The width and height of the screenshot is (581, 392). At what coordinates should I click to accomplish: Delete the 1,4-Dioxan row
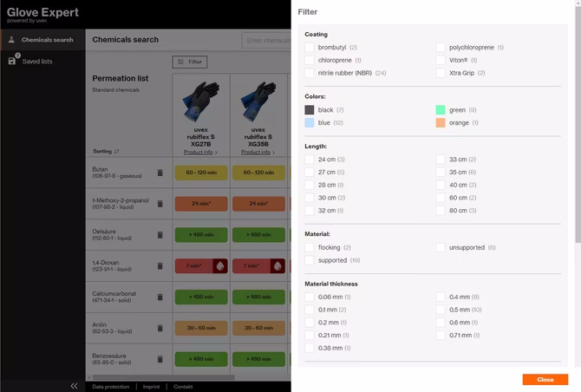pyautogui.click(x=160, y=266)
